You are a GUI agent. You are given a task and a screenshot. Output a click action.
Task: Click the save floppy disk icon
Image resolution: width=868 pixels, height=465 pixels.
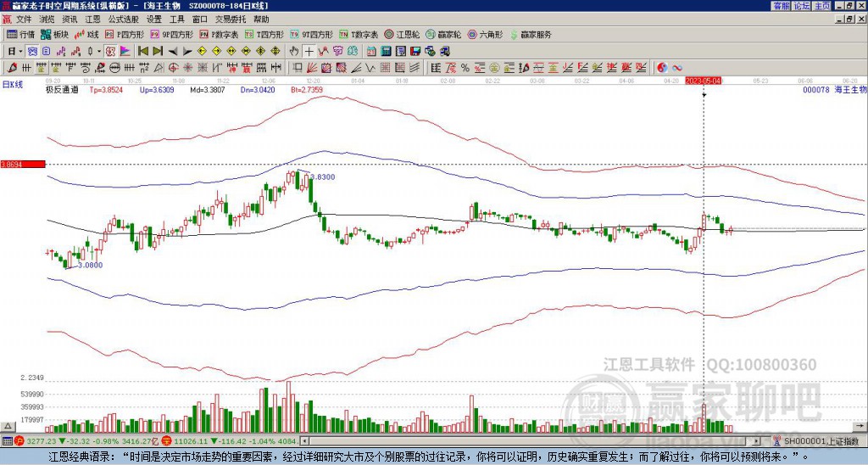[x=415, y=52]
